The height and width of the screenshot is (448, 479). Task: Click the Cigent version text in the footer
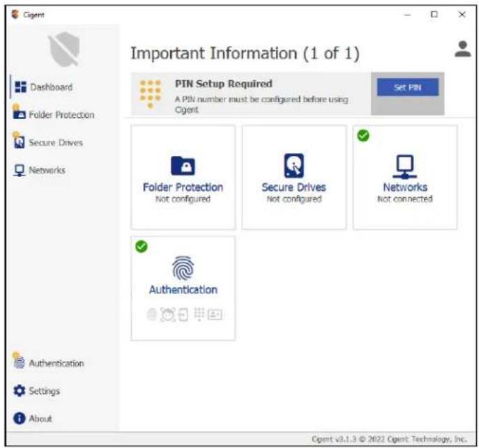389,439
